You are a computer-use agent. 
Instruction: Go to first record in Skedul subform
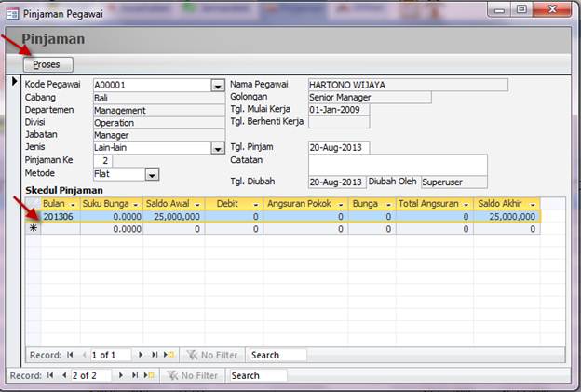pos(70,355)
